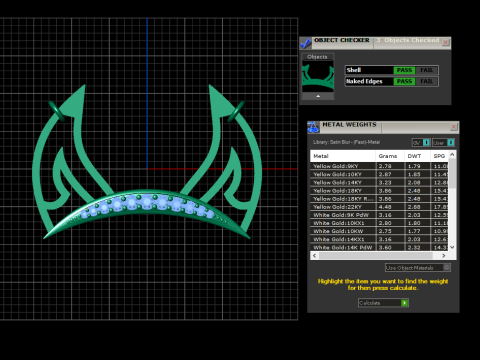The height and width of the screenshot is (360, 480).
Task: Select the Yellow Gold:14KY row
Action: point(380,182)
